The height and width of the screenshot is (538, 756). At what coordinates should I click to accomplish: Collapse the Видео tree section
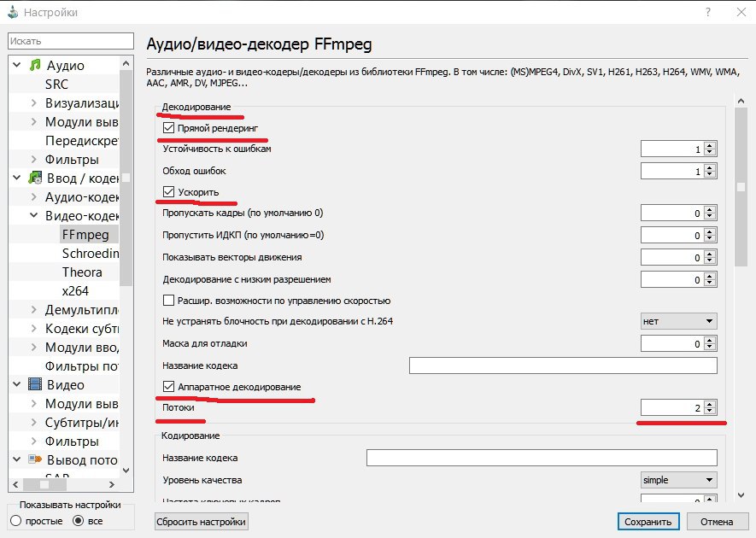pyautogui.click(x=17, y=384)
